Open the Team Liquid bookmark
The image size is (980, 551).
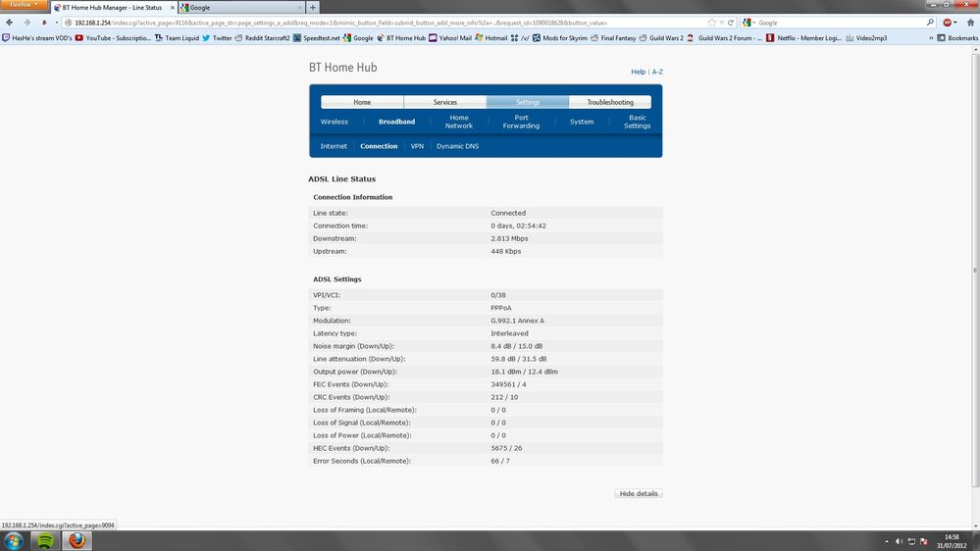177,38
